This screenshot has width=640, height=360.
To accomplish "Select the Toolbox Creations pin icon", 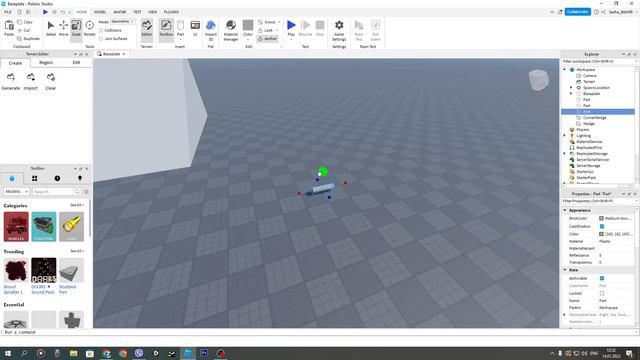I will pyautogui.click(x=80, y=178).
